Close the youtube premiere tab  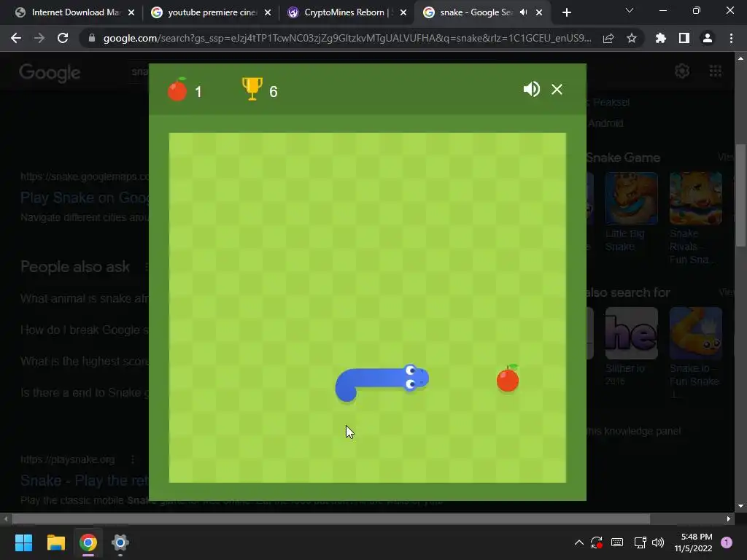[268, 12]
